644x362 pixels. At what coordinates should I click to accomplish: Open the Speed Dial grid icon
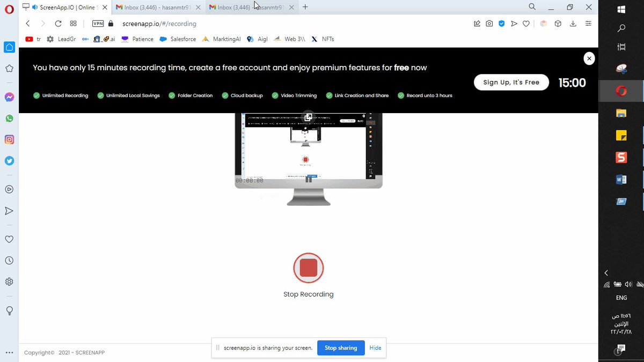pyautogui.click(x=74, y=24)
